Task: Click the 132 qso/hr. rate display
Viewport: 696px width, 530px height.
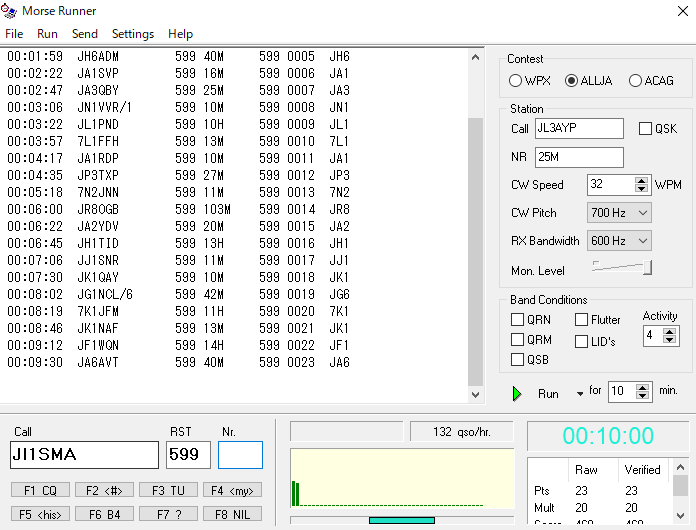Action: pyautogui.click(x=462, y=432)
